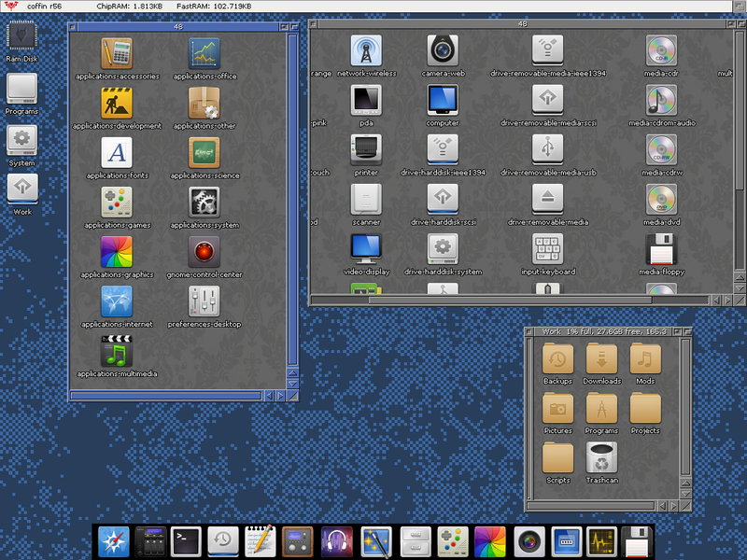Open the applications-accessories icon
747x560 pixels.
117,52
